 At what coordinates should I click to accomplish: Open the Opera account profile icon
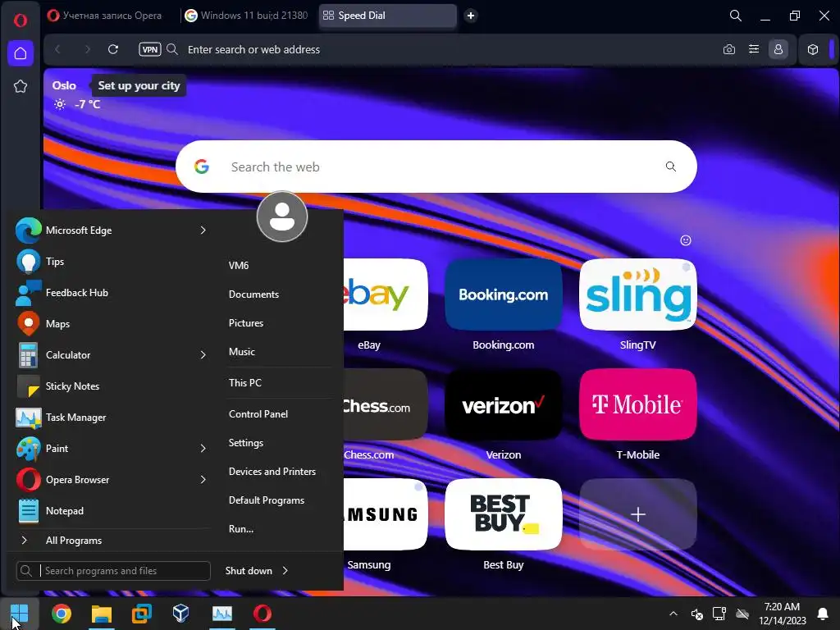click(778, 49)
